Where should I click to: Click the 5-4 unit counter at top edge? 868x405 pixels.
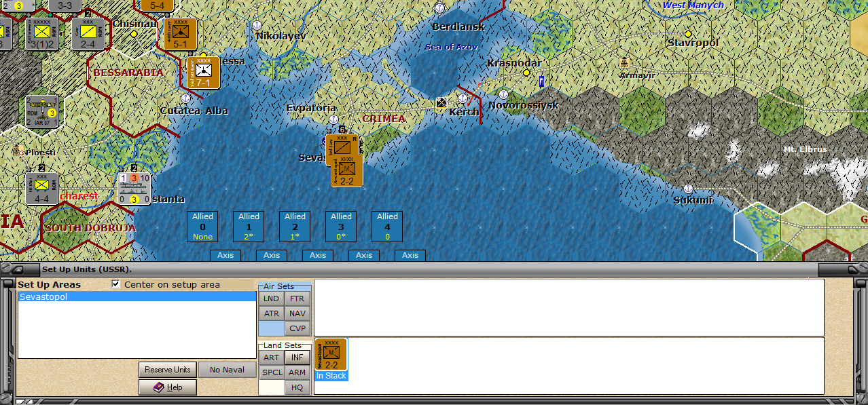coord(158,5)
